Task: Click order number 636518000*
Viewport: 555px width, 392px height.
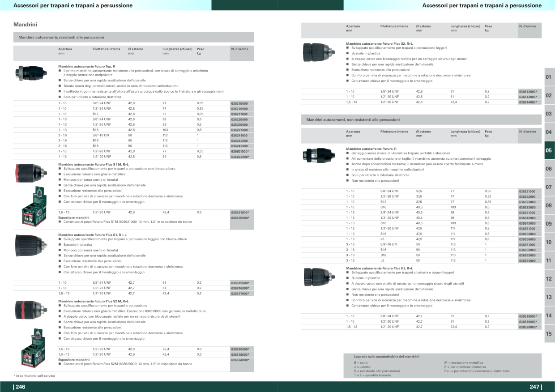Action: click(x=528, y=317)
